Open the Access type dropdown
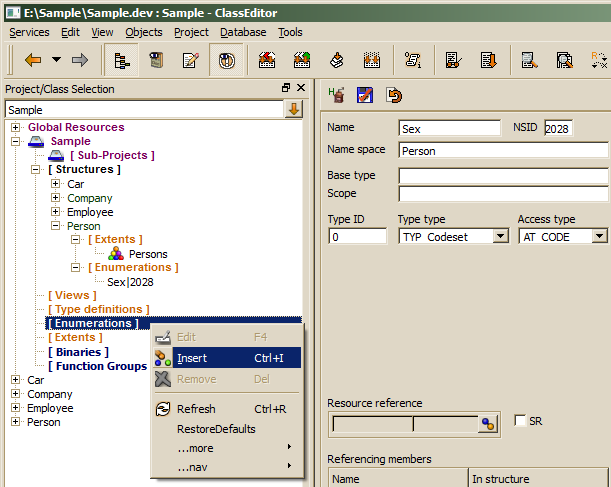The height and width of the screenshot is (487, 611). point(599,237)
